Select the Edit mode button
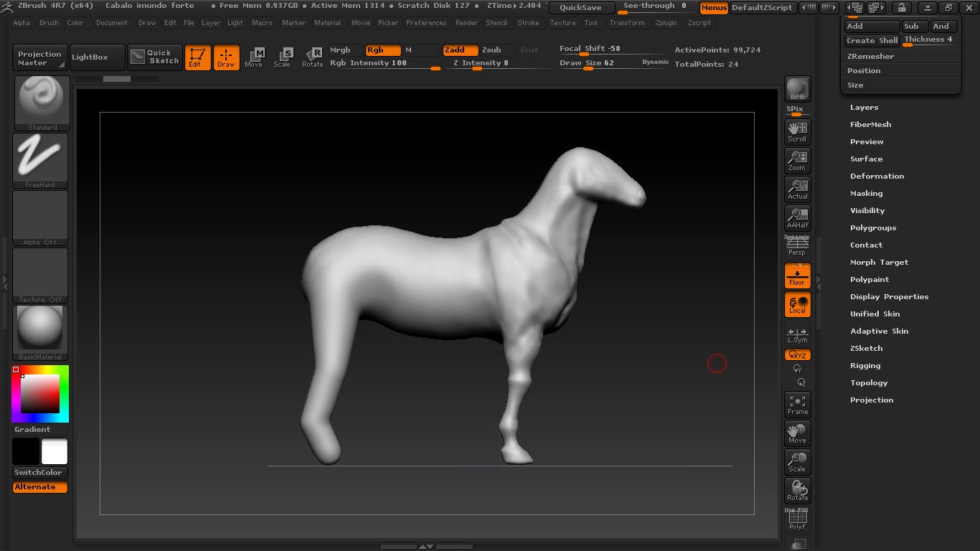 tap(197, 57)
